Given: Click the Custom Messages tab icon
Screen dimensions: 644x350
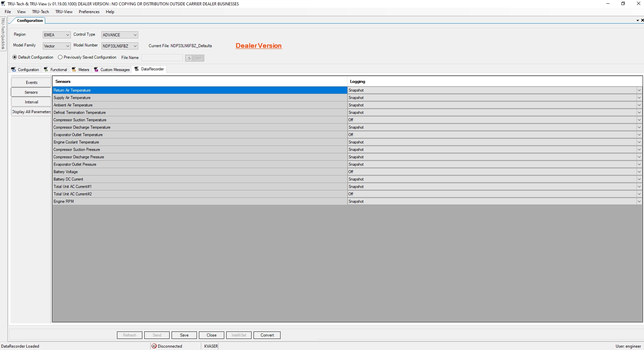Looking at the screenshot, I should tap(96, 69).
